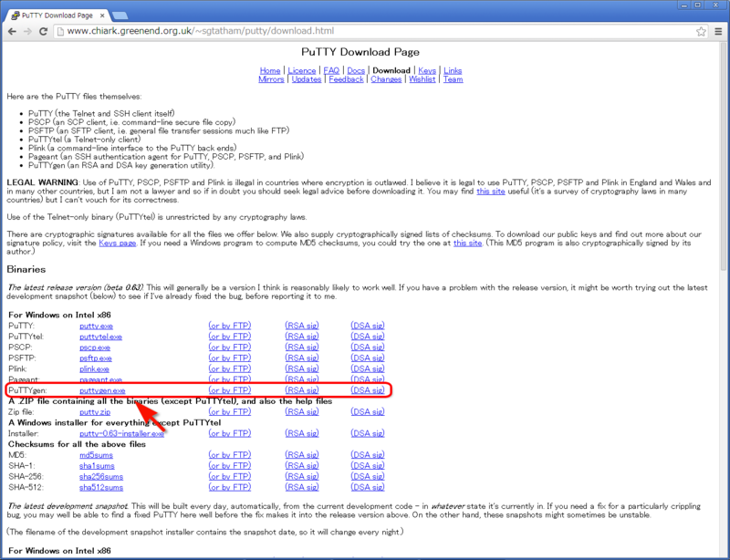730x560 pixels.
Task: Download putty-0.63-installer.exe
Action: pyautogui.click(x=121, y=433)
